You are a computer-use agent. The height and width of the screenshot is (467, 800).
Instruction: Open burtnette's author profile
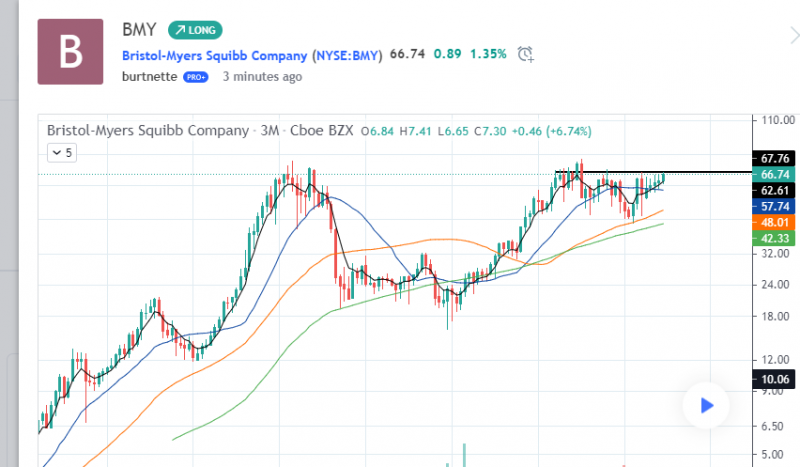(x=149, y=76)
